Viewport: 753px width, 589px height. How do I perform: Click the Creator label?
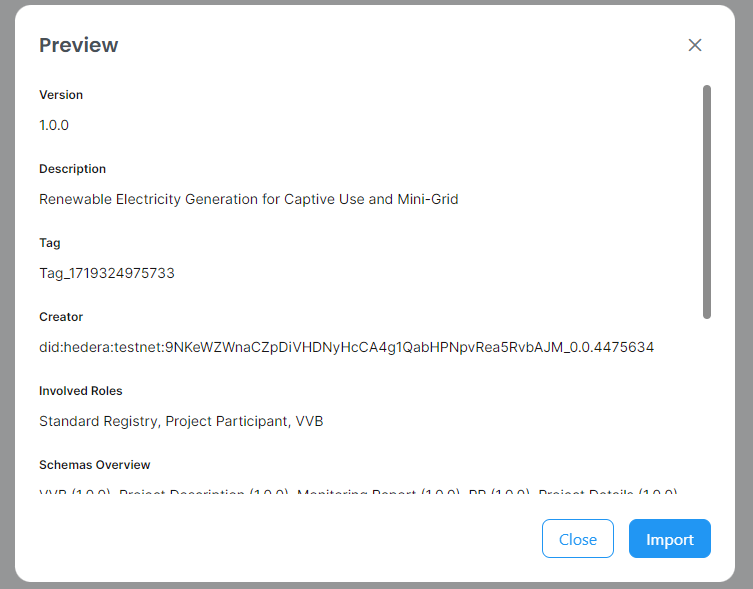(61, 317)
